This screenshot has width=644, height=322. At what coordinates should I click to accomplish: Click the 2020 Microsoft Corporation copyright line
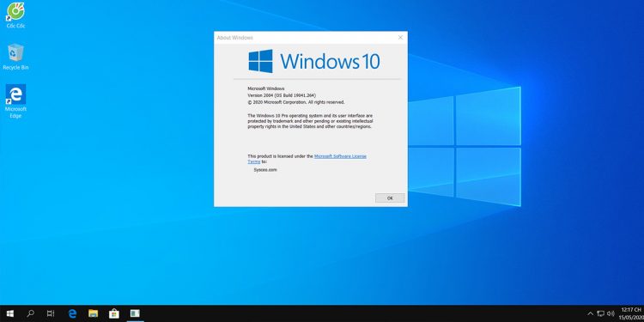[x=296, y=102]
